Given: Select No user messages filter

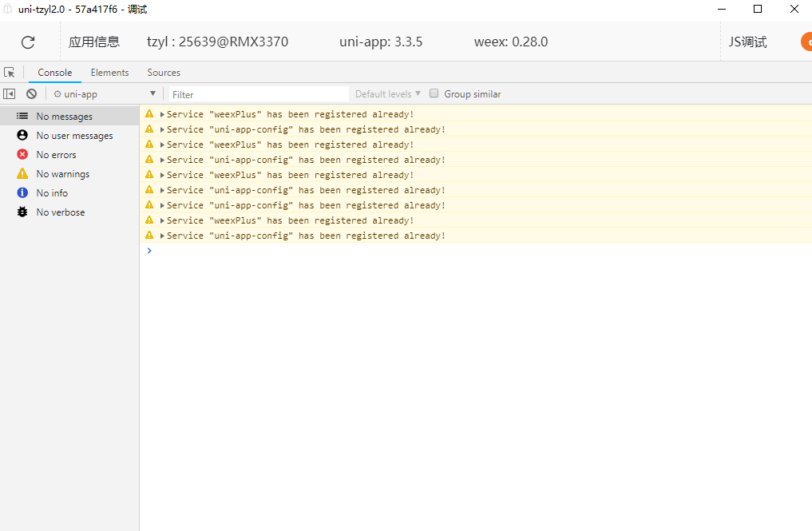Looking at the screenshot, I should [70, 135].
